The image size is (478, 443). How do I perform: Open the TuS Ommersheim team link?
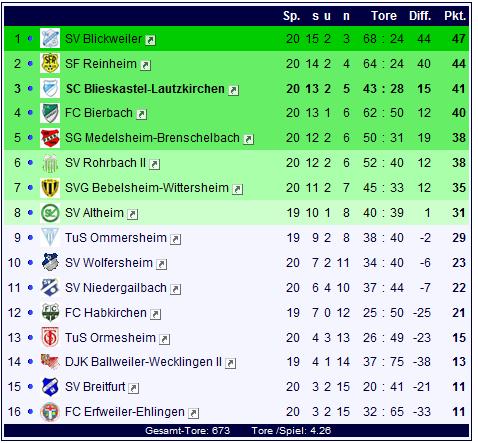click(x=116, y=238)
